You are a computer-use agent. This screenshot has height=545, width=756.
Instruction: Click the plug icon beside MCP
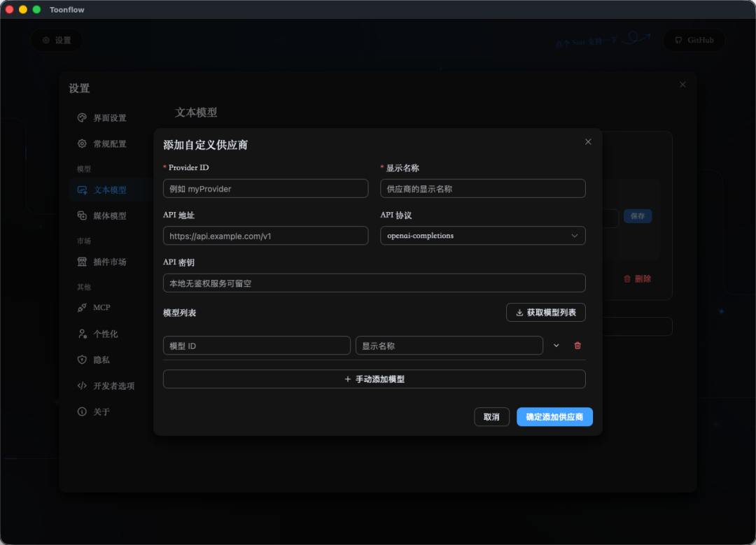coord(82,307)
